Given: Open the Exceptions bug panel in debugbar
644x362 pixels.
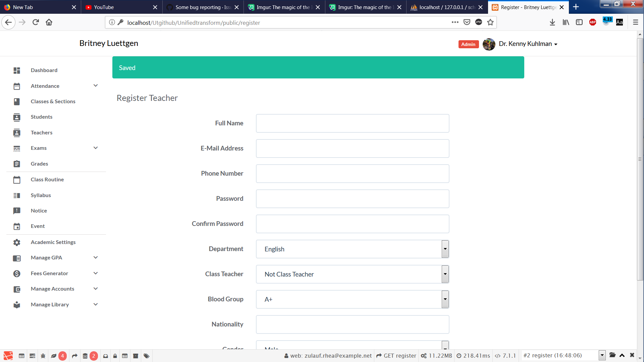Looking at the screenshot, I should coord(43,356).
